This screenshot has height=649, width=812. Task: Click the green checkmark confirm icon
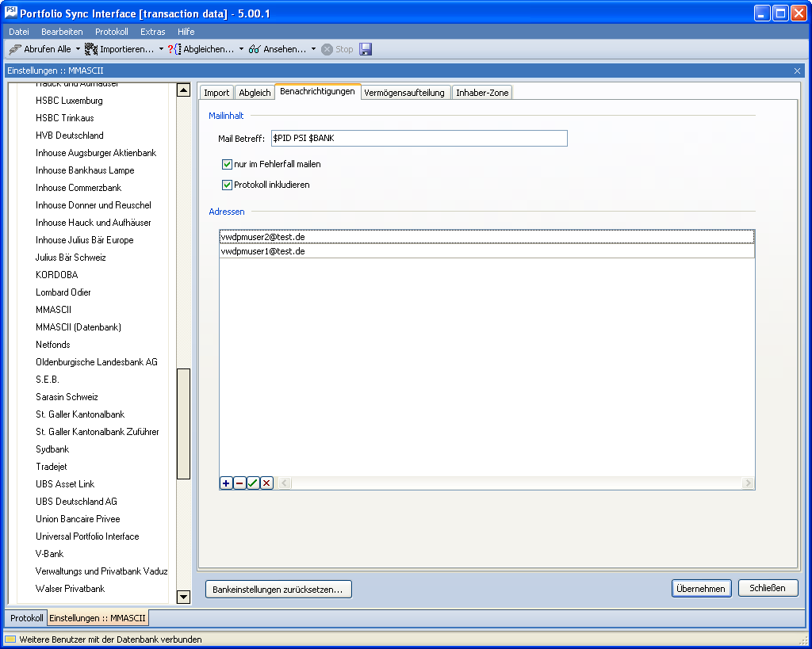[253, 483]
